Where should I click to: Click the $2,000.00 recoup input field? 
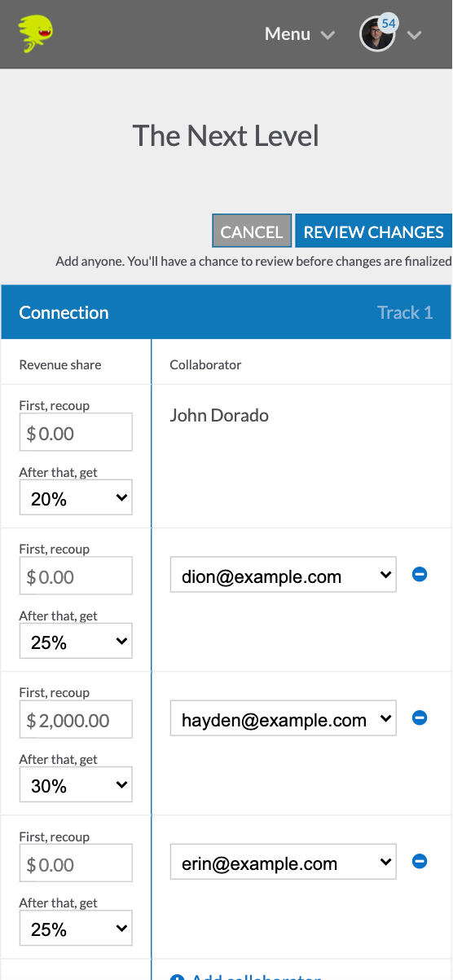tap(76, 720)
